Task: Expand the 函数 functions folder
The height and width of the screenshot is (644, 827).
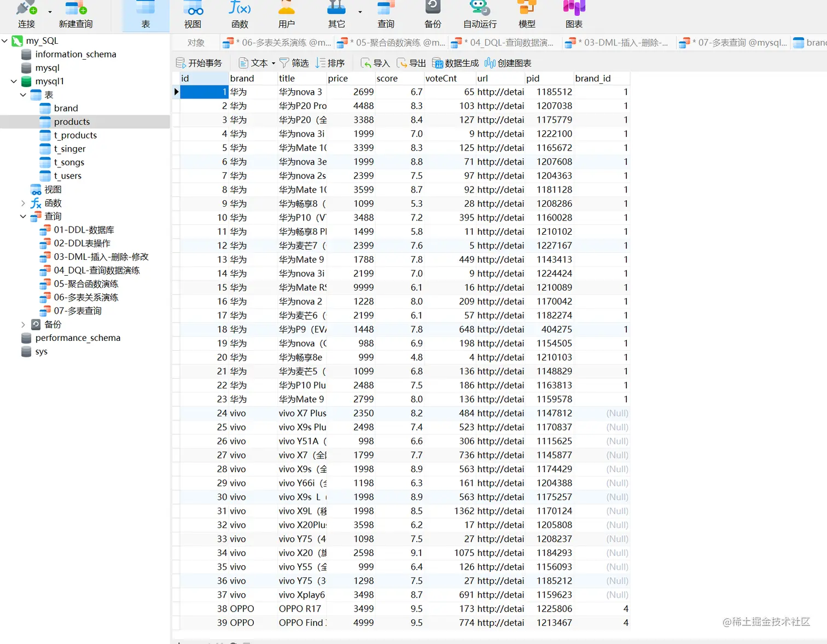Action: tap(23, 203)
